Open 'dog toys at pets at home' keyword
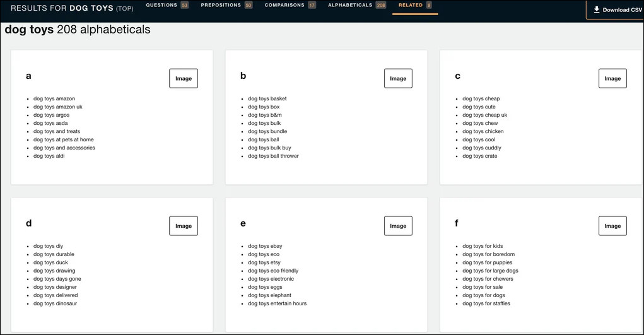 coord(63,139)
